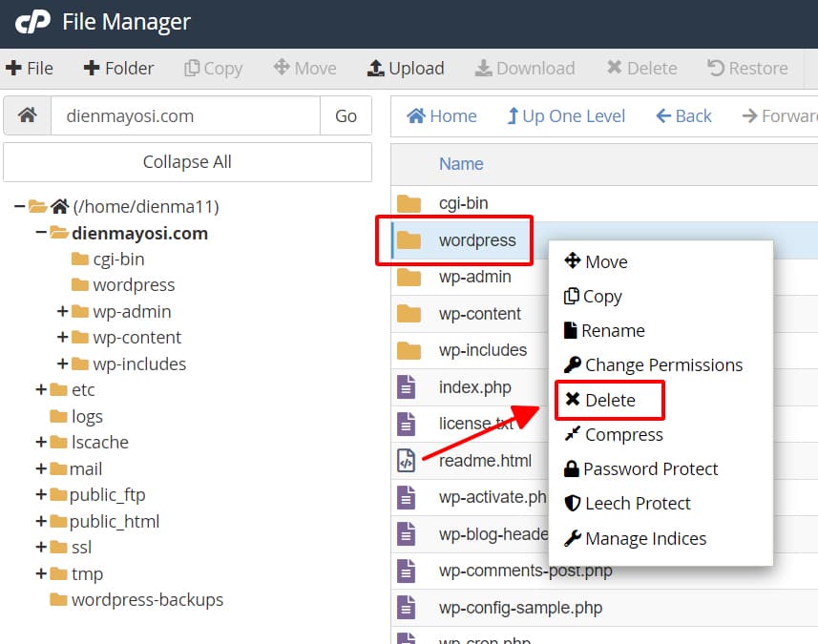Viewport: 818px width, 644px height.
Task: Click the cPanel logo icon
Action: pos(32,21)
